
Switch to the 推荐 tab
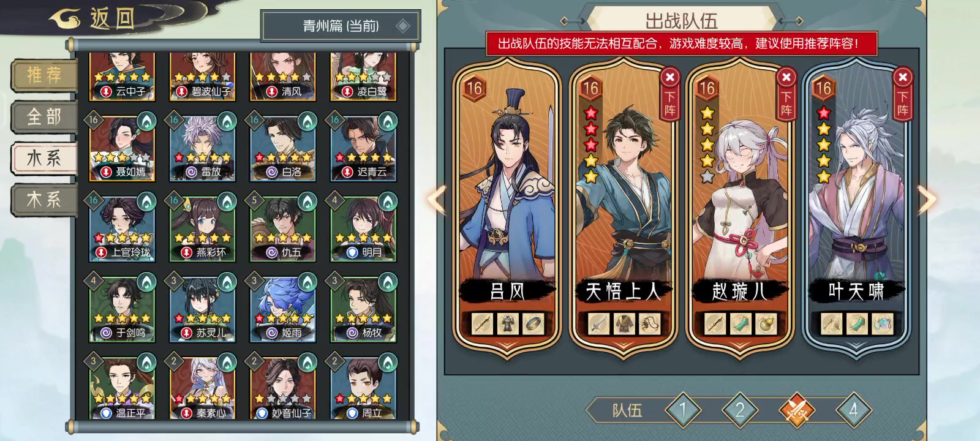(44, 75)
